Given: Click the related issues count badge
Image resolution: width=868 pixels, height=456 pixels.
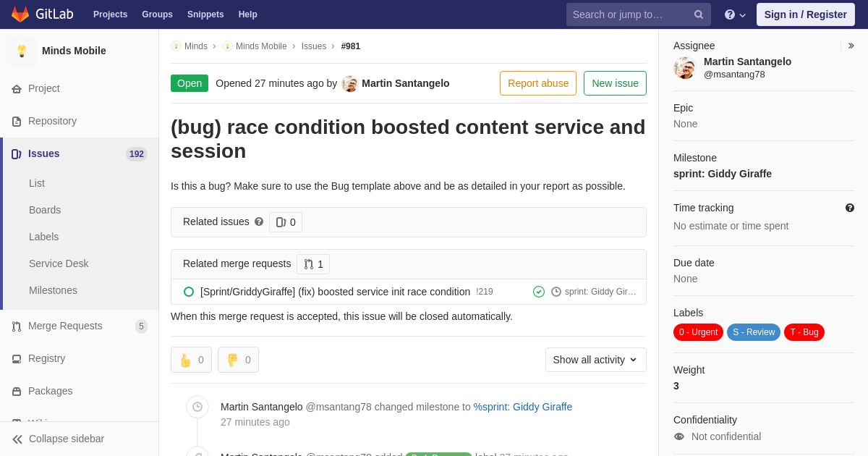Looking at the screenshot, I should click(286, 222).
